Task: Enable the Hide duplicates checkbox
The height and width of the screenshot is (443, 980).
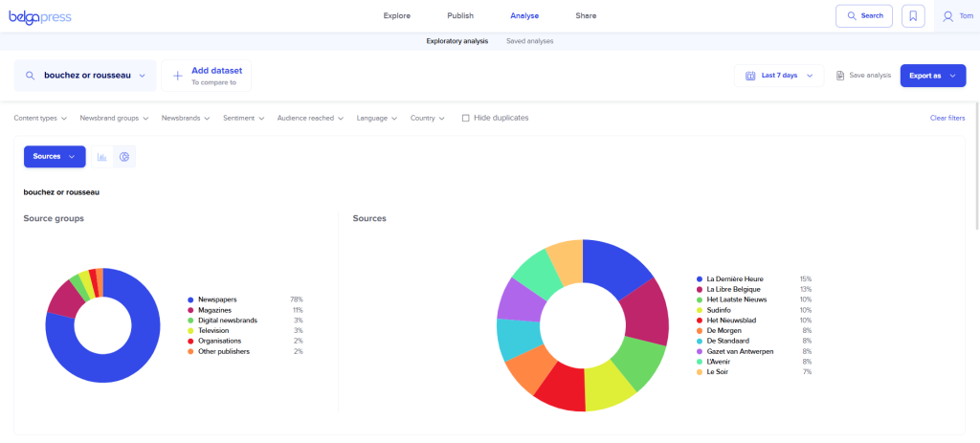Action: point(465,118)
